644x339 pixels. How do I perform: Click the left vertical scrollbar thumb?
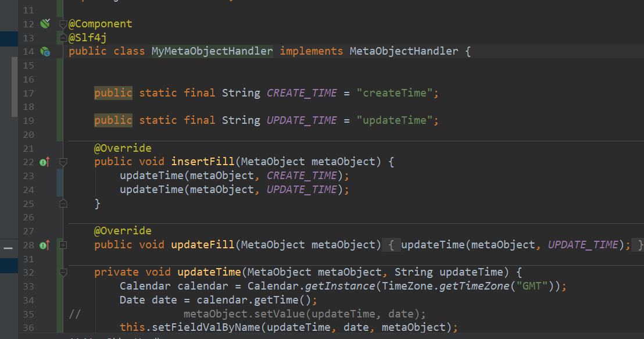15,87
